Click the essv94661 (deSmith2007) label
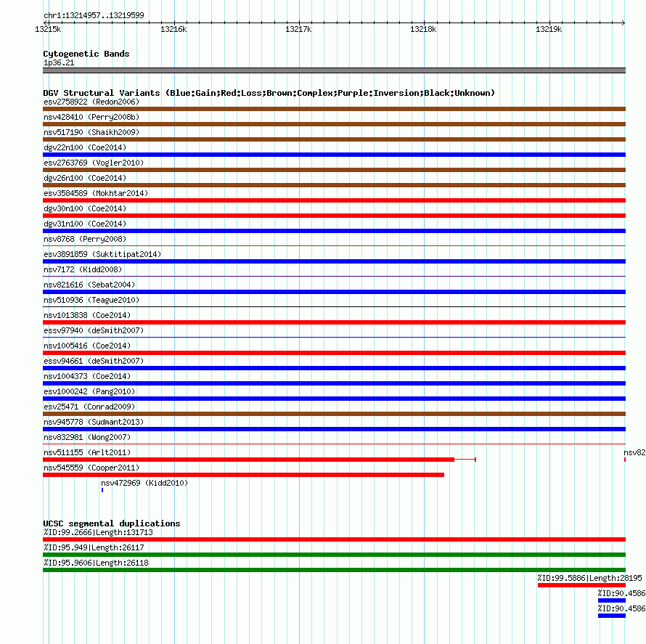 tap(94, 361)
